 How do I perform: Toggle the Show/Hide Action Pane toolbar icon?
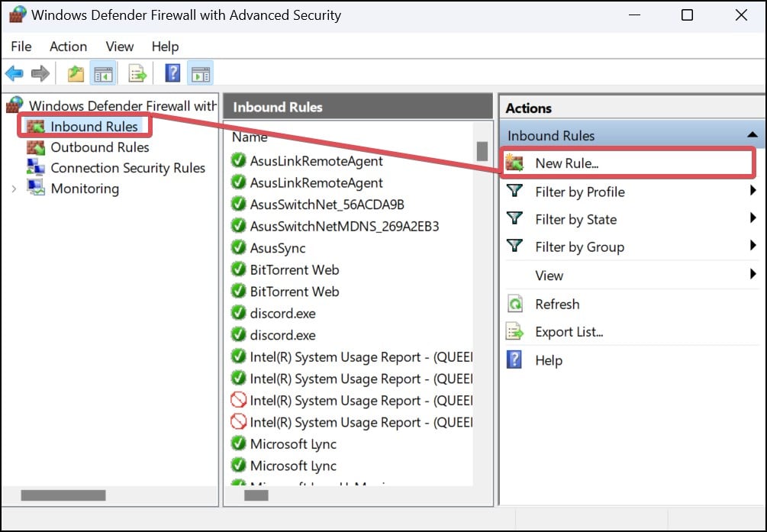point(201,74)
